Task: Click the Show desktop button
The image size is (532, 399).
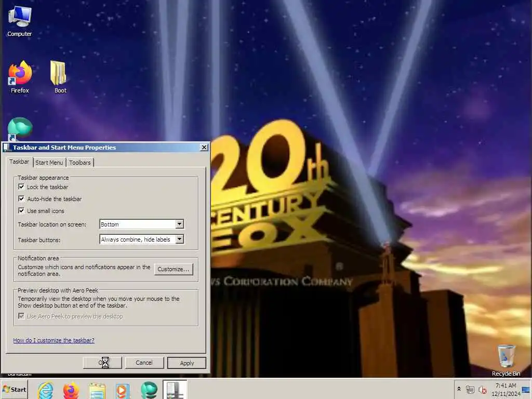Action: [x=527, y=390]
